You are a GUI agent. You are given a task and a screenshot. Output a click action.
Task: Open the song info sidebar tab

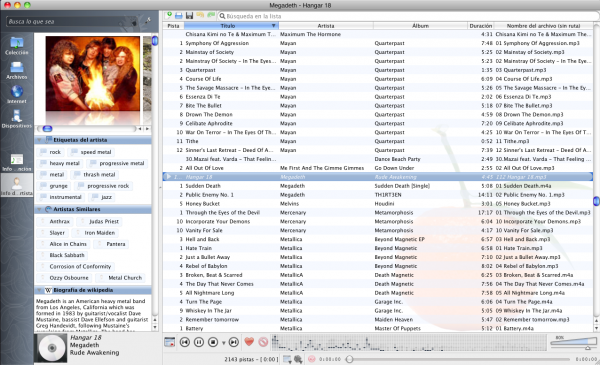pos(16,162)
